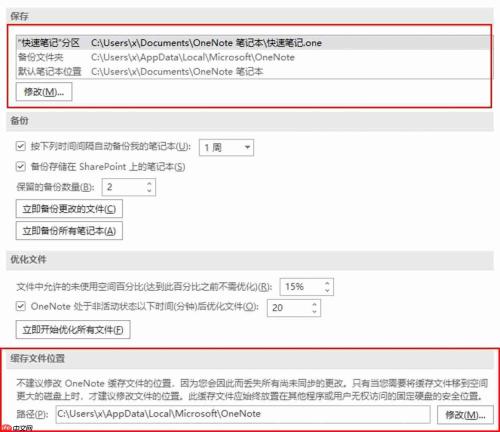Click 立即备份更改的文件(C) button
Screen dimensions: 500x432
coord(69,209)
